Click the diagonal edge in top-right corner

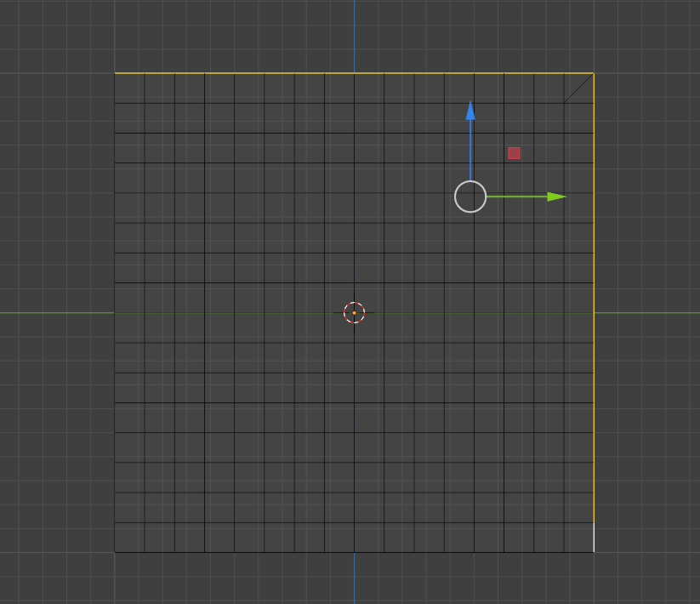click(578, 88)
